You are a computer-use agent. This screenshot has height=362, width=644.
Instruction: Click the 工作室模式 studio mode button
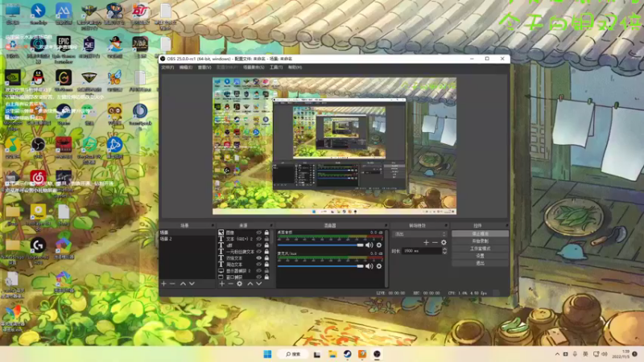coord(480,249)
